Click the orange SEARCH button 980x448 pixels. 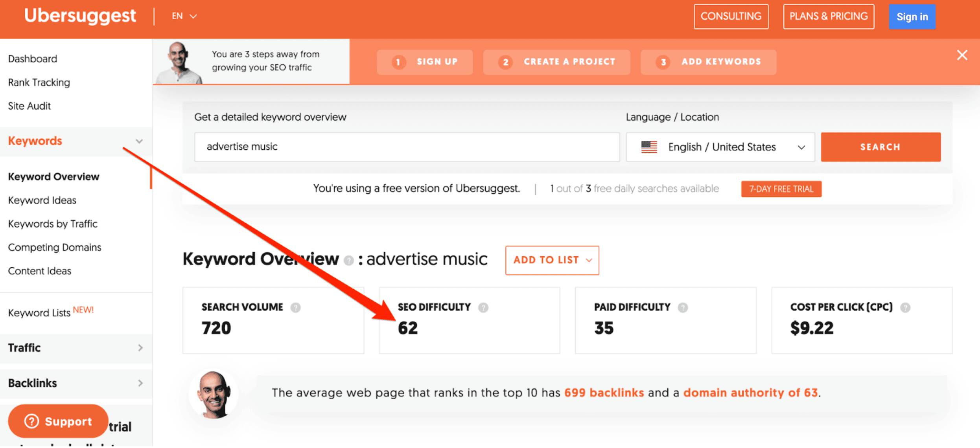[881, 147]
